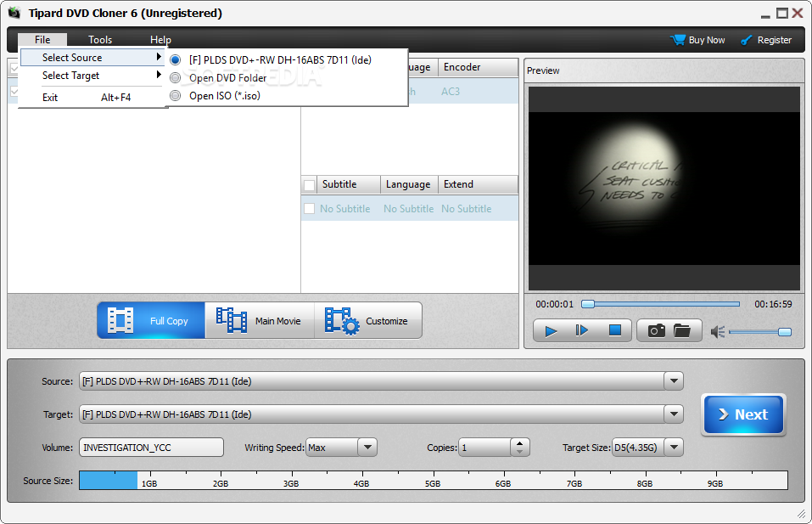The height and width of the screenshot is (524, 812).
Task: Click the Volume name input field
Action: pyautogui.click(x=151, y=448)
